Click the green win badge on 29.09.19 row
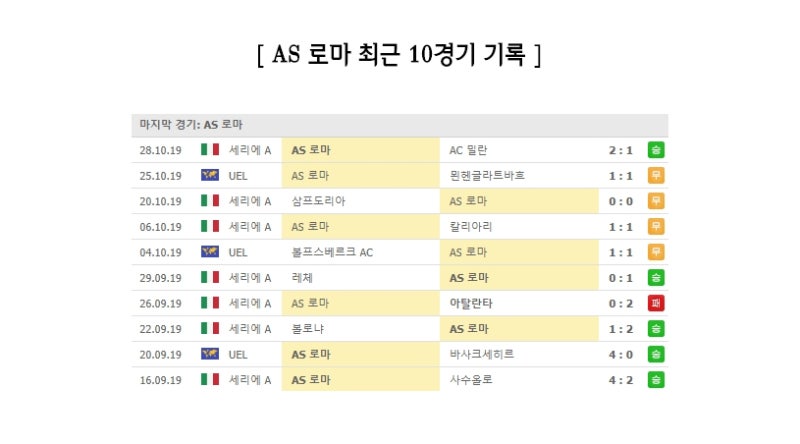The image size is (800, 444). pyautogui.click(x=656, y=278)
